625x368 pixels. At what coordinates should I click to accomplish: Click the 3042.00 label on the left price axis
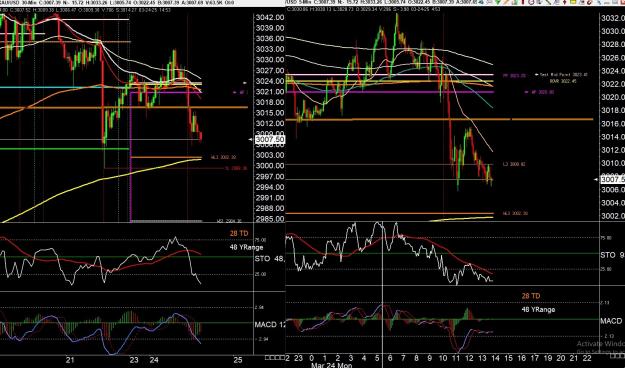pos(269,18)
